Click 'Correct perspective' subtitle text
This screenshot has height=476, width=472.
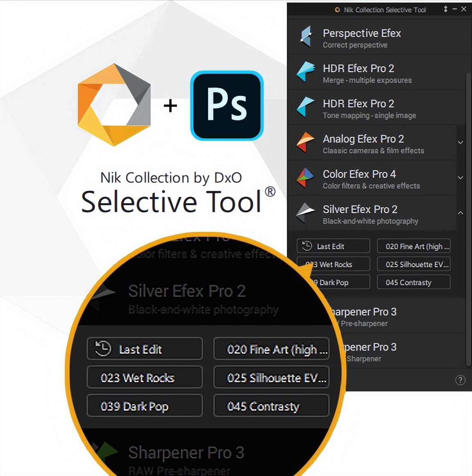355,45
